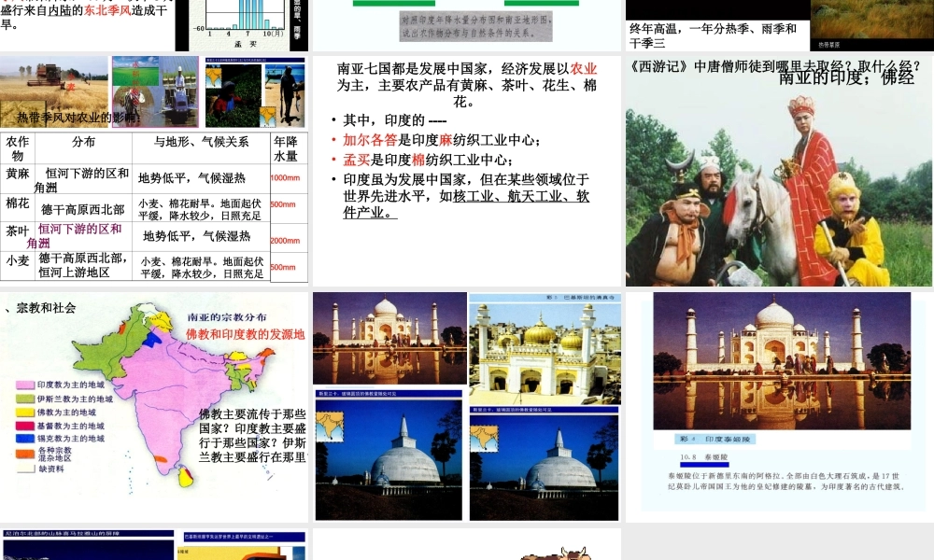
Task: Click the blue title 南亚的宗教分布
Action: tap(227, 317)
